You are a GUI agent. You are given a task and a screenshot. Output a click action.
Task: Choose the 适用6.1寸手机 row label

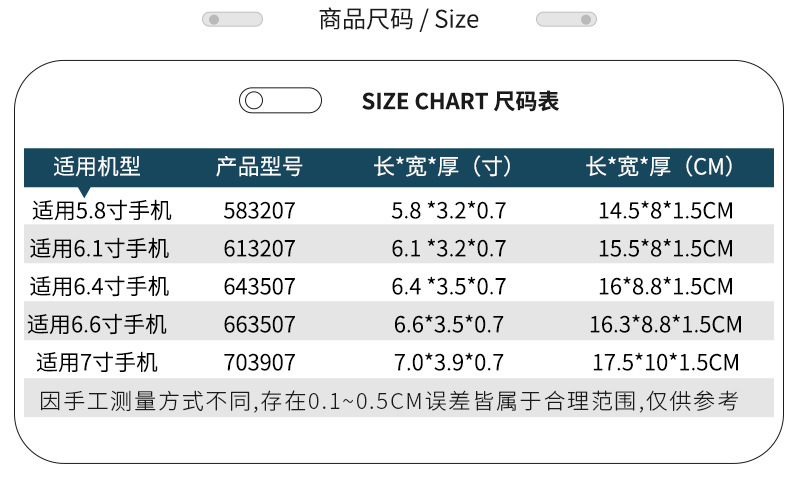click(x=100, y=248)
